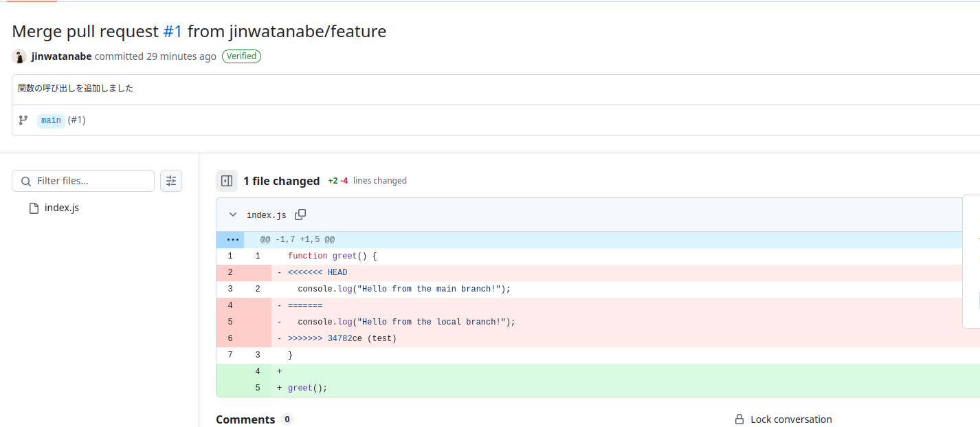Open the file filter options button
The width and height of the screenshot is (980, 427).
click(171, 181)
